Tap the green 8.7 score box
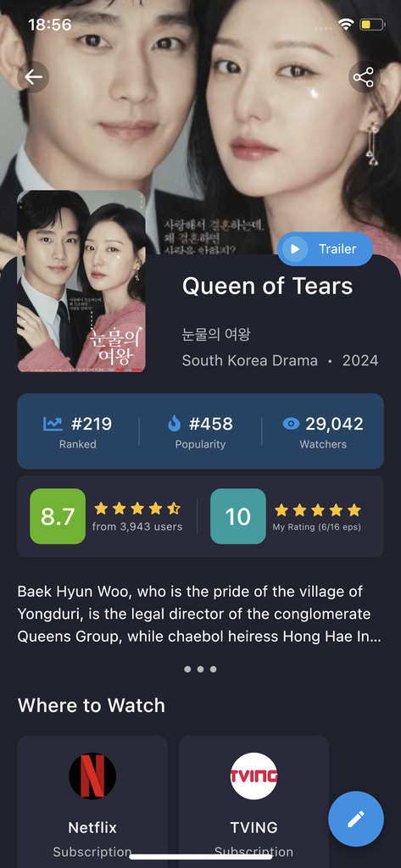The height and width of the screenshot is (868, 401). (x=58, y=516)
